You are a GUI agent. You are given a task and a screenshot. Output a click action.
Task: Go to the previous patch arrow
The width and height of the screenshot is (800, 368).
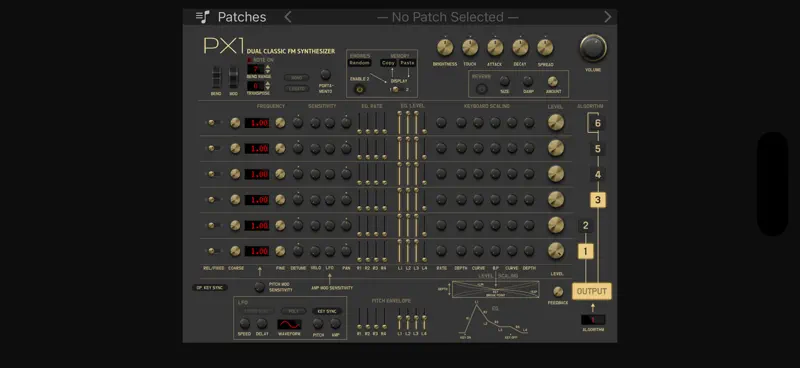pos(288,17)
